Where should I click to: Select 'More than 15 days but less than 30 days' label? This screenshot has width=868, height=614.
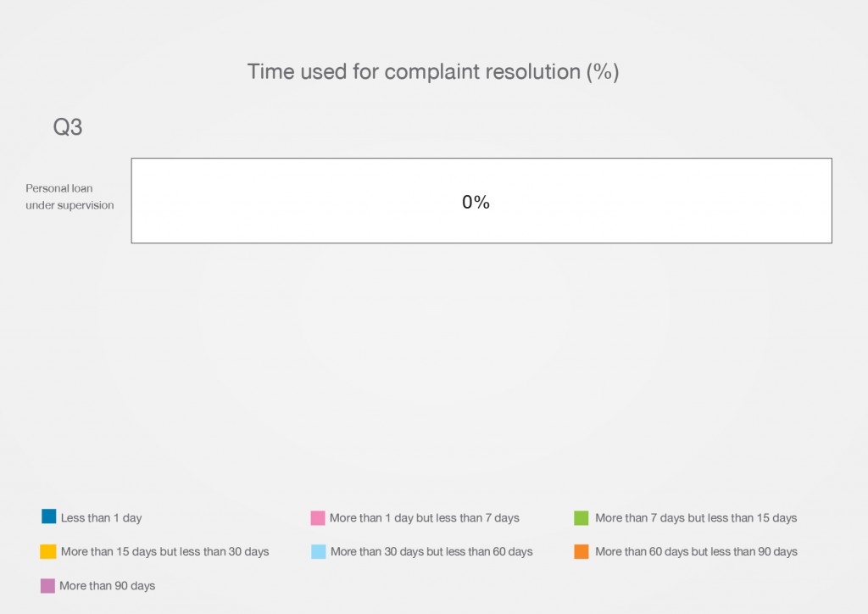coord(164,551)
